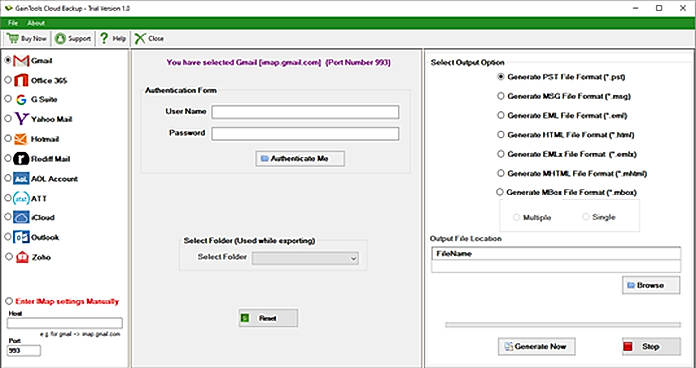Click the Support toolbar icon

(x=60, y=39)
